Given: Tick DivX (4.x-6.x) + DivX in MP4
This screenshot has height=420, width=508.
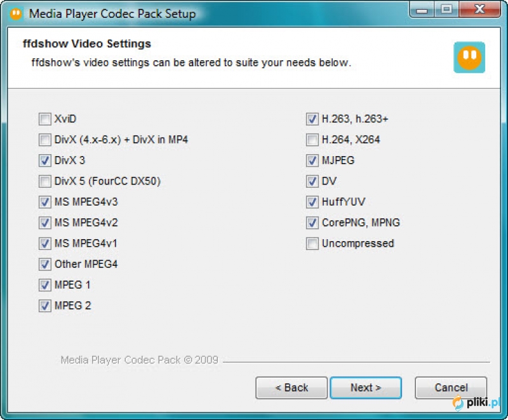Looking at the screenshot, I should pos(44,140).
